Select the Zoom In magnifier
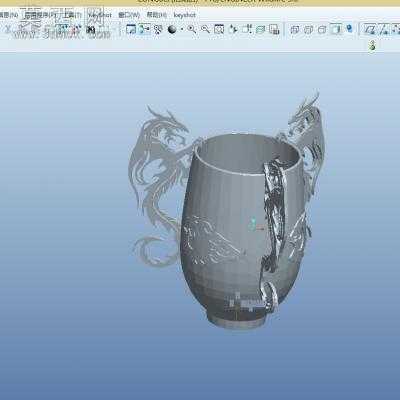The width and height of the screenshot is (400, 400). click(x=192, y=29)
